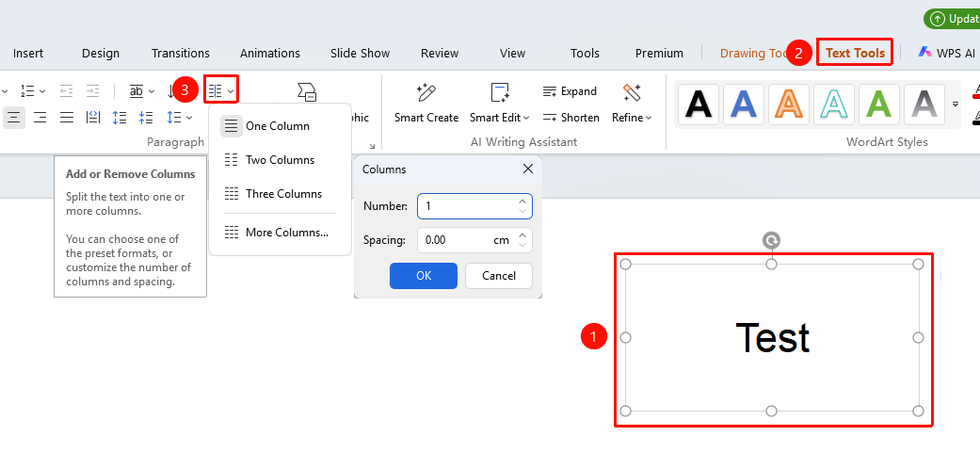Expand the numbered list dropdown arrow

pyautogui.click(x=41, y=92)
